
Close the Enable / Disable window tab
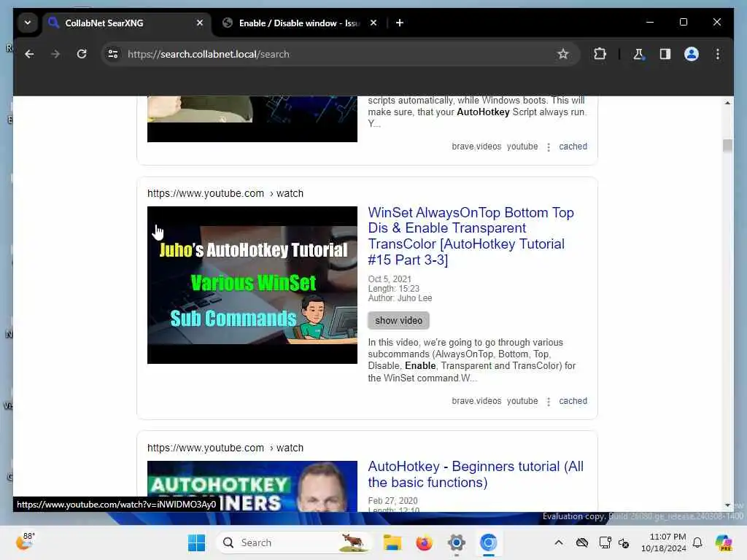(373, 23)
